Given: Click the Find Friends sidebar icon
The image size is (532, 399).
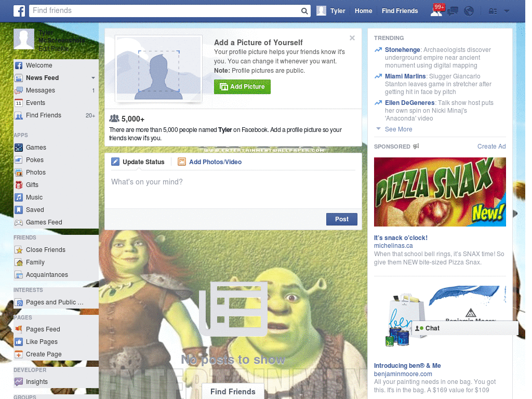Looking at the screenshot, I should [x=19, y=115].
